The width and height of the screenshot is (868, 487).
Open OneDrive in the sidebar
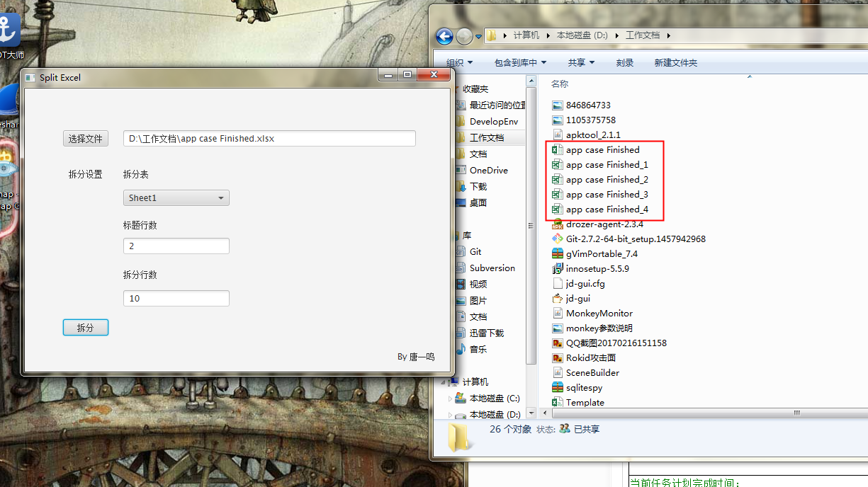pos(481,171)
